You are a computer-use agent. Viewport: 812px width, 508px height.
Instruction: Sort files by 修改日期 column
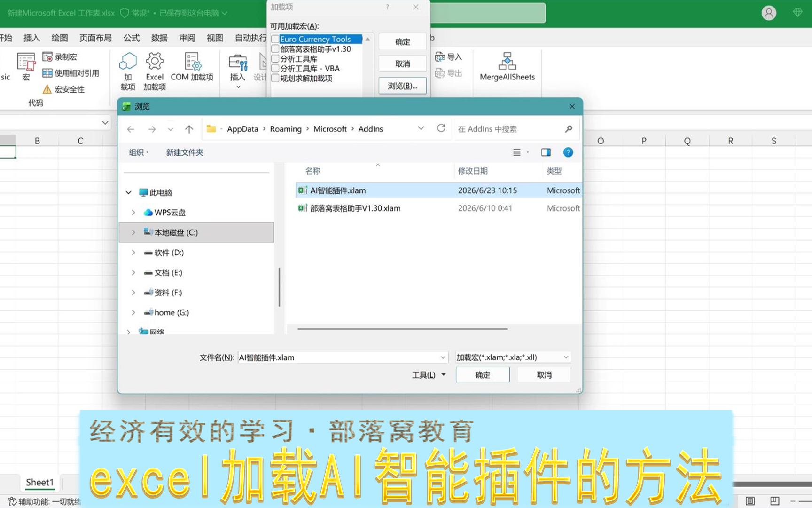473,171
